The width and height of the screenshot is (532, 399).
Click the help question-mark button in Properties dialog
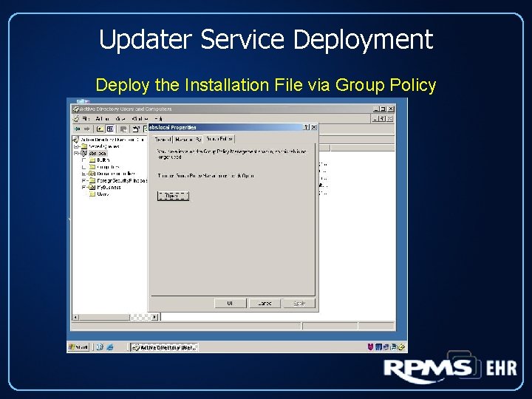click(306, 127)
